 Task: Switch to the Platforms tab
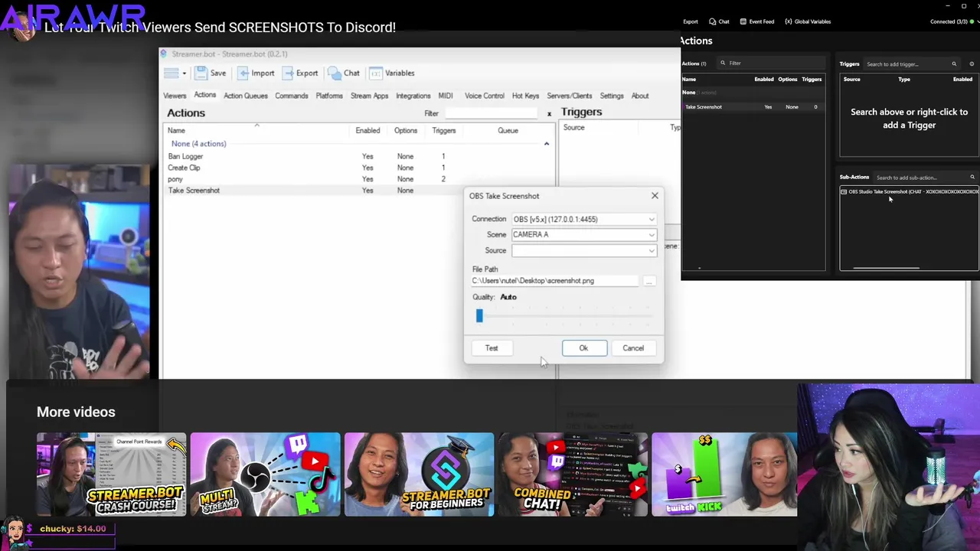click(329, 96)
